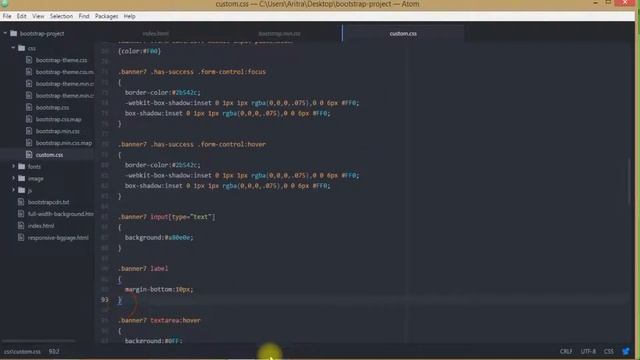Switch to the index.html editor tab
Viewport: 640px width, 360px height.
[x=156, y=33]
